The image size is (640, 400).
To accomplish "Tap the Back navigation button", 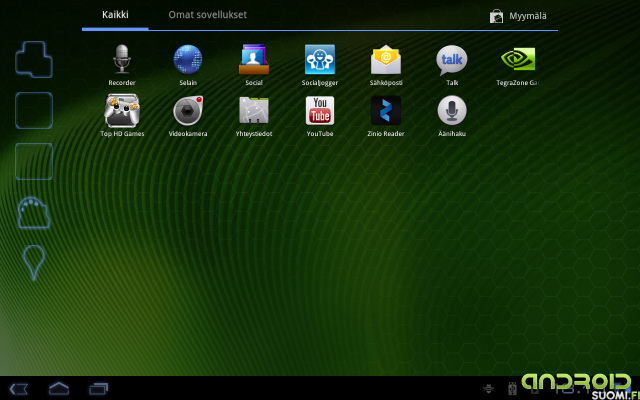I will 19,389.
